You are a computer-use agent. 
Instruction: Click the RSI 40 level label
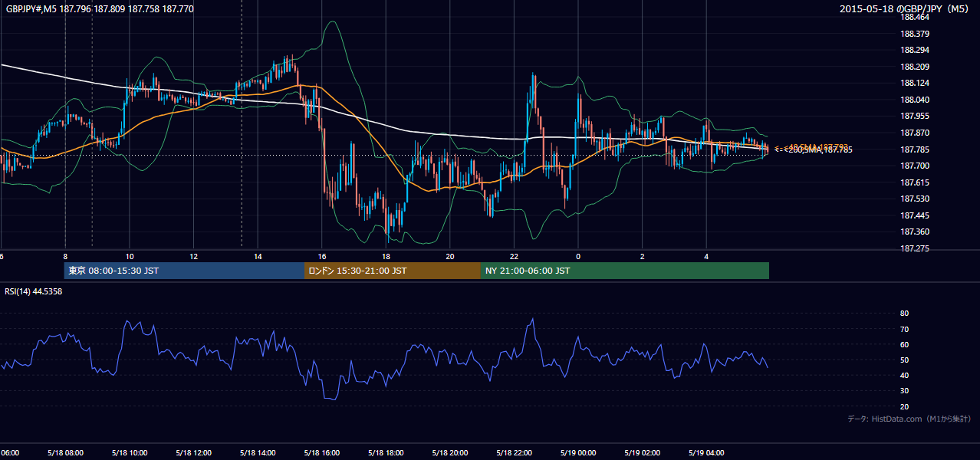905,375
